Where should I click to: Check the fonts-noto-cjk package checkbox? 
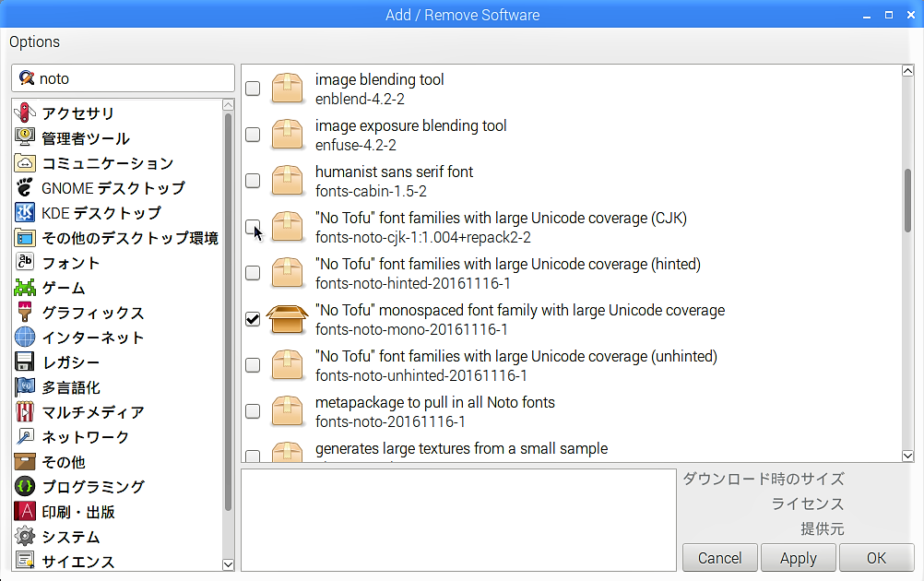coord(253,227)
